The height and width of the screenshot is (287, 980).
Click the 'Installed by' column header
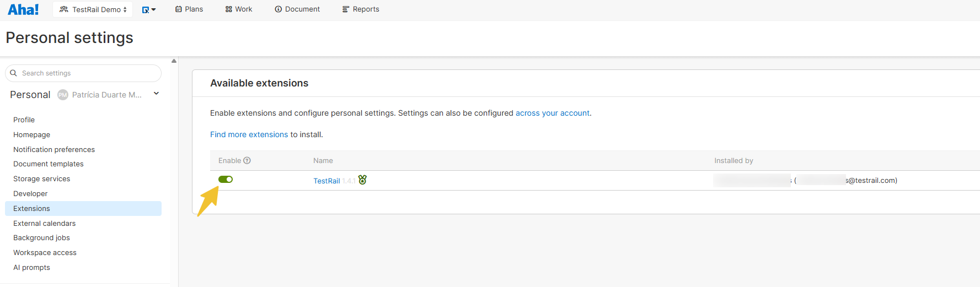point(733,160)
